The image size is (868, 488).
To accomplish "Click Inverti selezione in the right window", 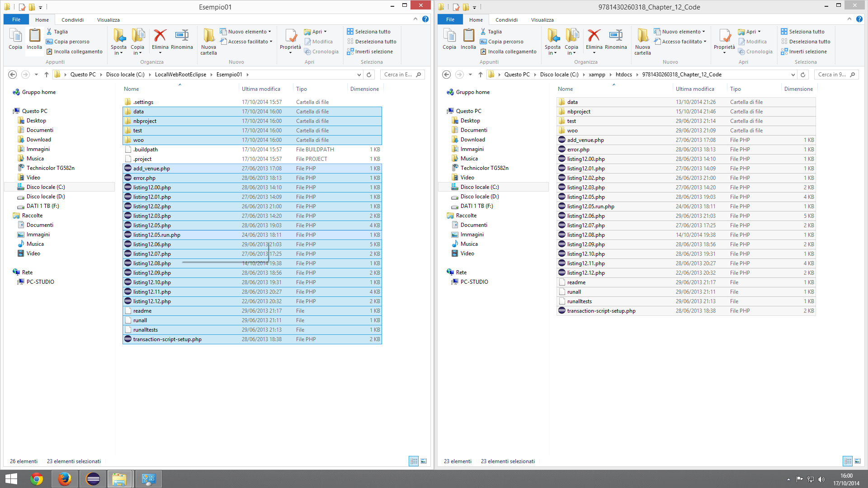I will [807, 52].
